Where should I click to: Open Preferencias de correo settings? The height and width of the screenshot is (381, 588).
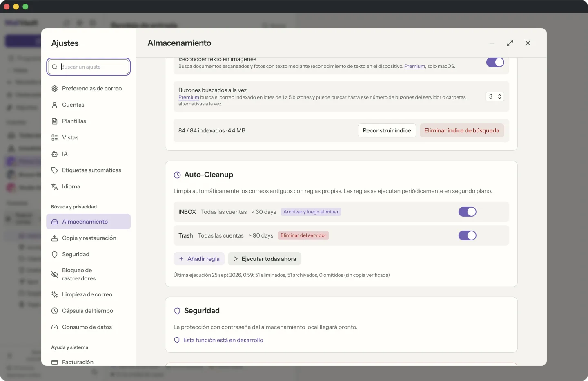pos(88,88)
